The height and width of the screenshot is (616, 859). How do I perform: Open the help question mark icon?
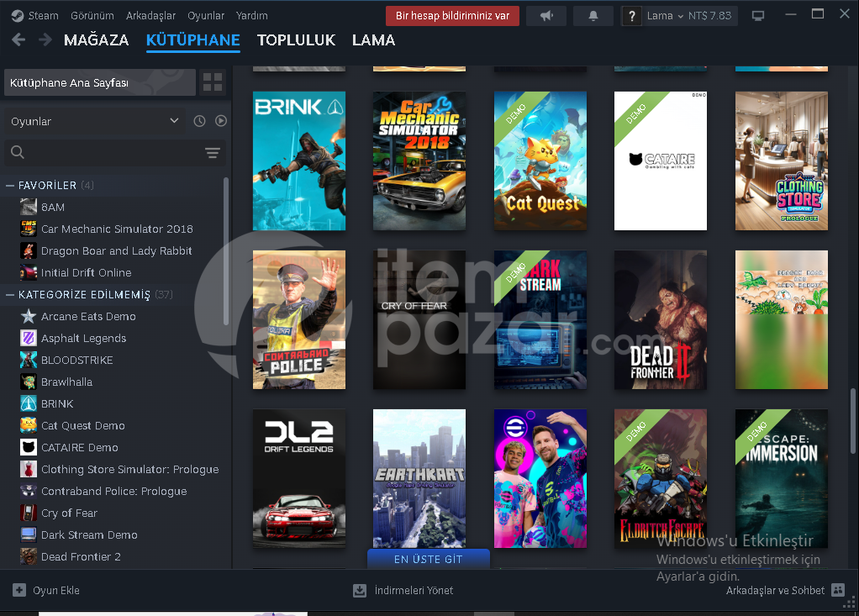click(632, 16)
